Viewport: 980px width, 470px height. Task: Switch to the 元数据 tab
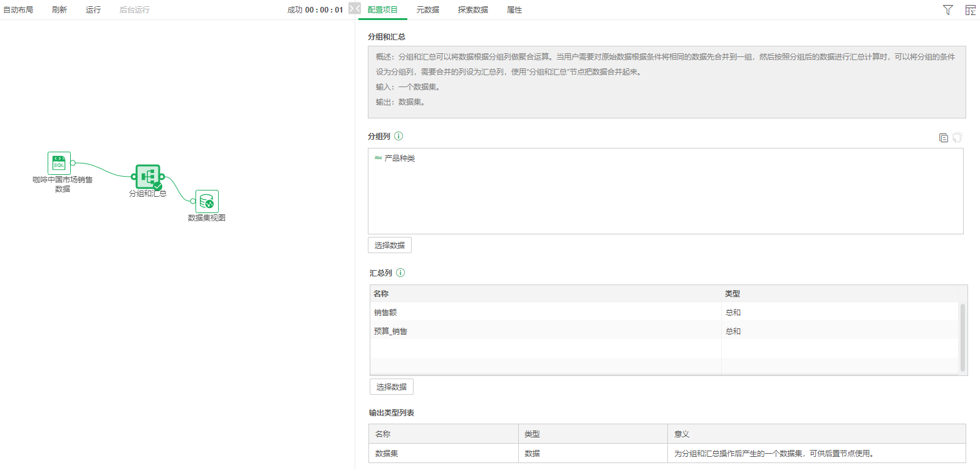(x=427, y=10)
